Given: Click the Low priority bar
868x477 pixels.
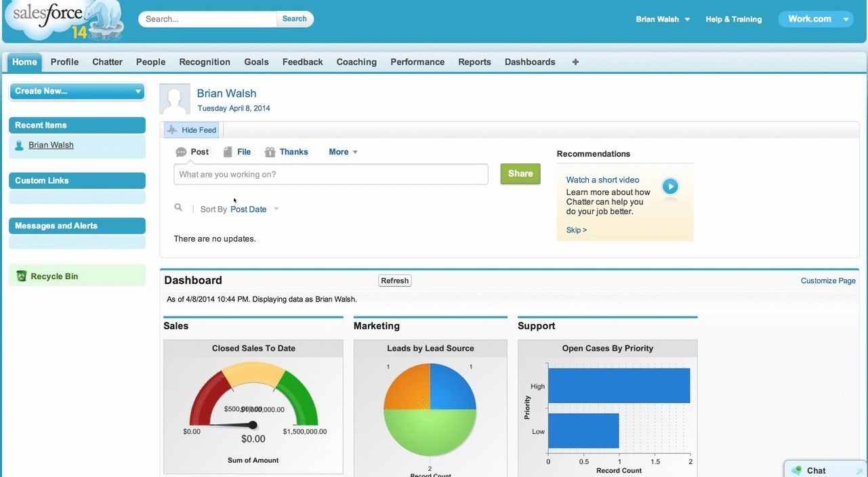Looking at the screenshot, I should [583, 431].
